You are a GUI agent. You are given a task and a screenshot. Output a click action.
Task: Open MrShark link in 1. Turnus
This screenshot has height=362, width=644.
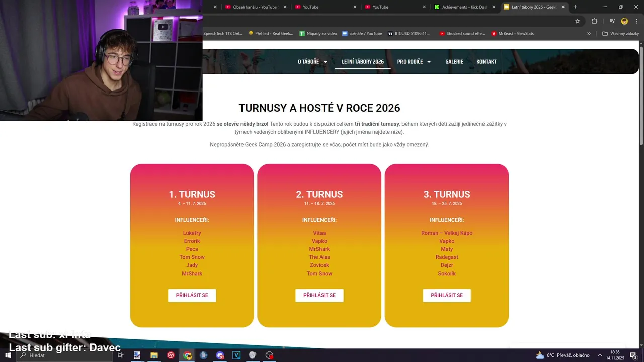pos(192,274)
